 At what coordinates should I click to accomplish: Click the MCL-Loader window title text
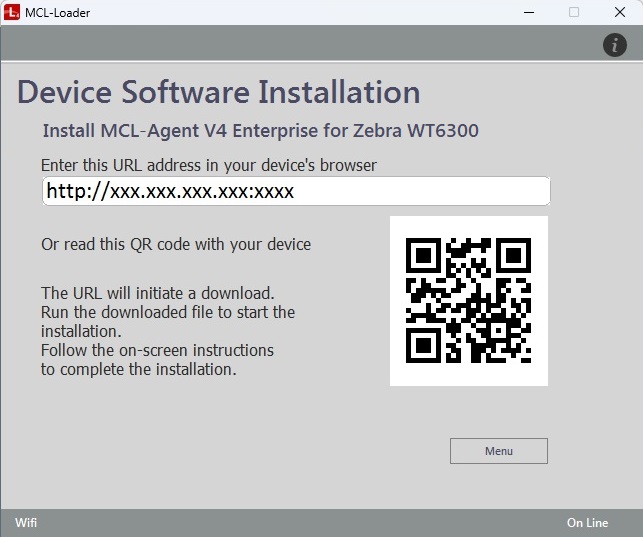[x=57, y=13]
